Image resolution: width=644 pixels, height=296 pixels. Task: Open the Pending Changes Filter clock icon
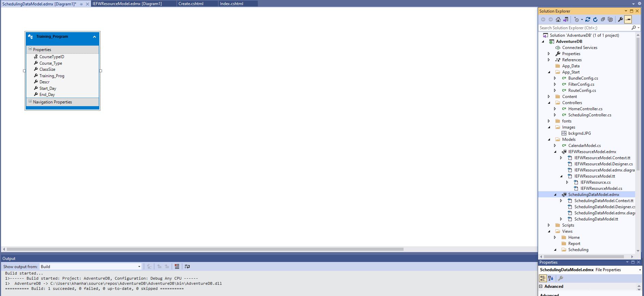tap(576, 19)
